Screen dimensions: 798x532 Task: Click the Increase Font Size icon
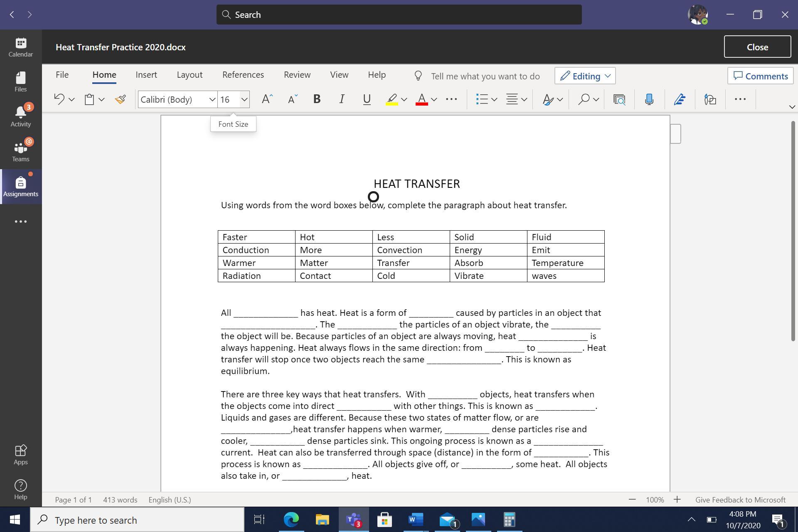[267, 99]
